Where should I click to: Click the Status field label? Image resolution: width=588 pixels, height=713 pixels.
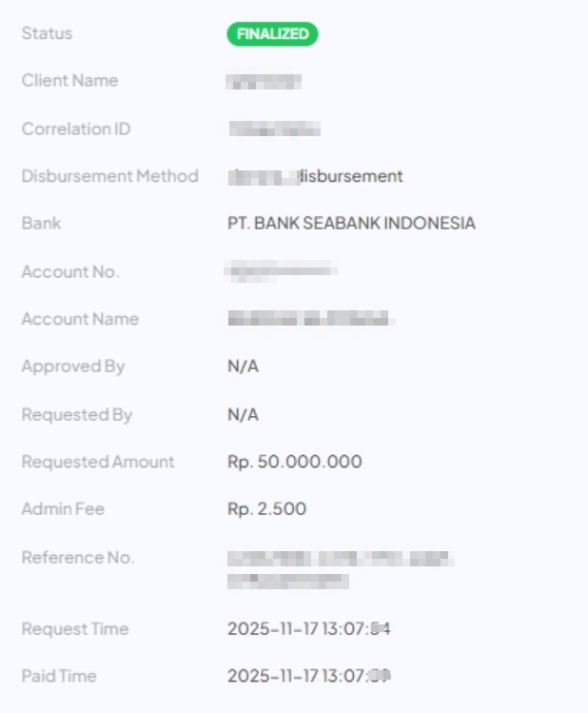pos(48,33)
